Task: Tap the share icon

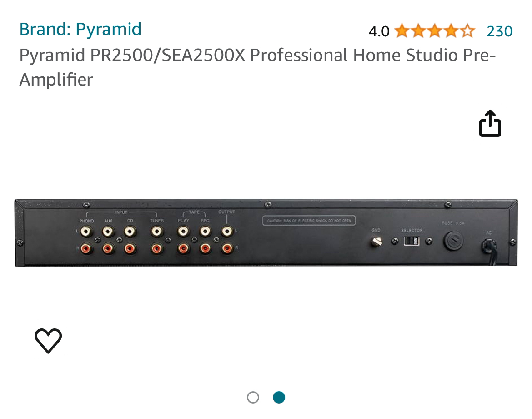Action: point(490,124)
